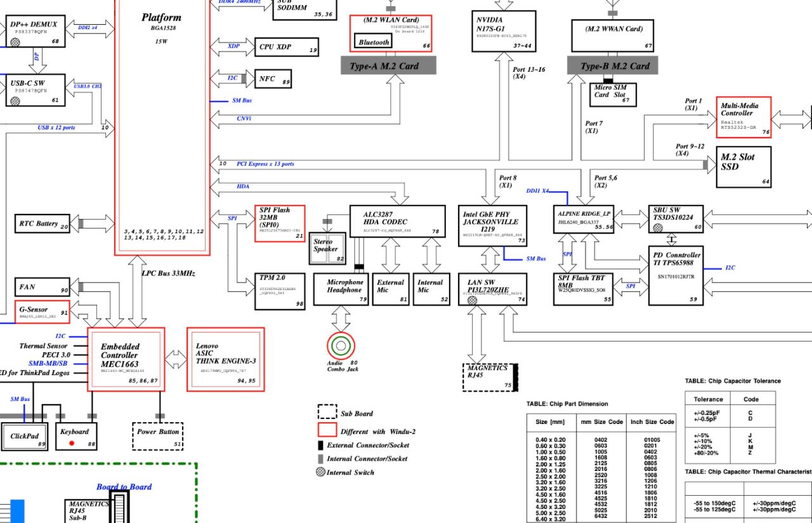Select the dashed MAGNETICS RJ45 block numbered 75
812x523 pixels.
pos(490,377)
